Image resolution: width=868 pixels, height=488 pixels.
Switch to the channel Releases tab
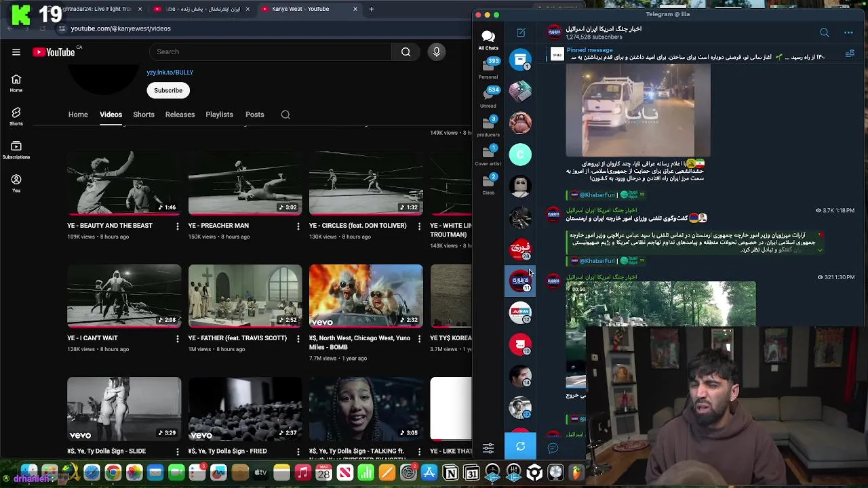pos(180,115)
